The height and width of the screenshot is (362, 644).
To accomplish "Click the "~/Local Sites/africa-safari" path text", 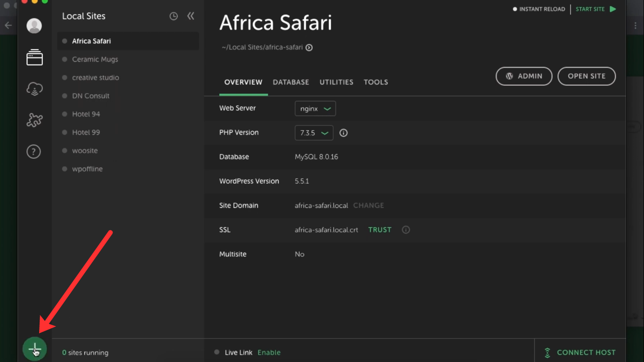I will coord(262,48).
